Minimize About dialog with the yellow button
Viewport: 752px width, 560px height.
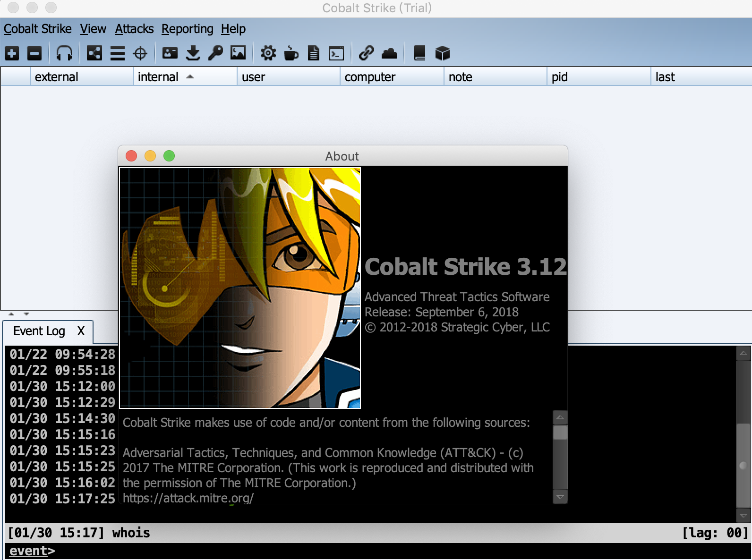(x=150, y=156)
